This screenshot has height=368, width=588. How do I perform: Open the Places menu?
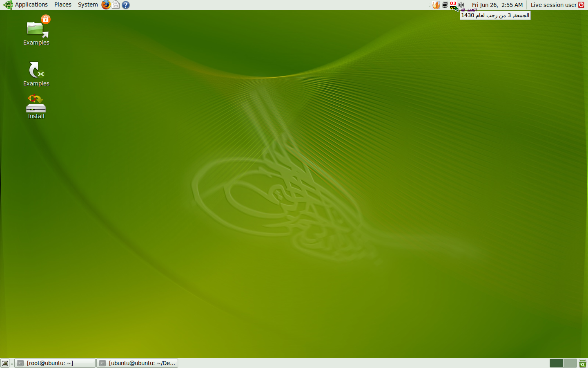pyautogui.click(x=62, y=5)
